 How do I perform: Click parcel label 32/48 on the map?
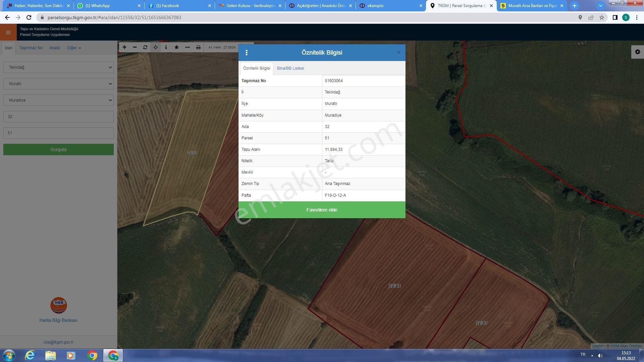395,286
